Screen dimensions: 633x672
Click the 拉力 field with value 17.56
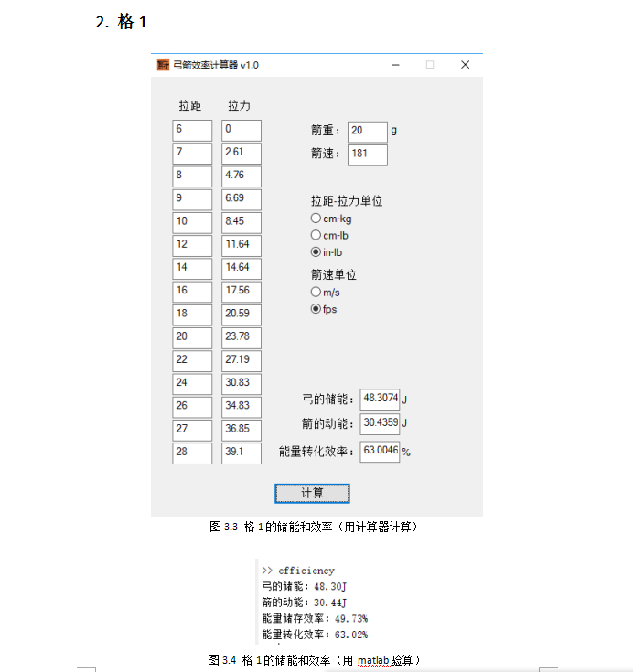click(241, 293)
